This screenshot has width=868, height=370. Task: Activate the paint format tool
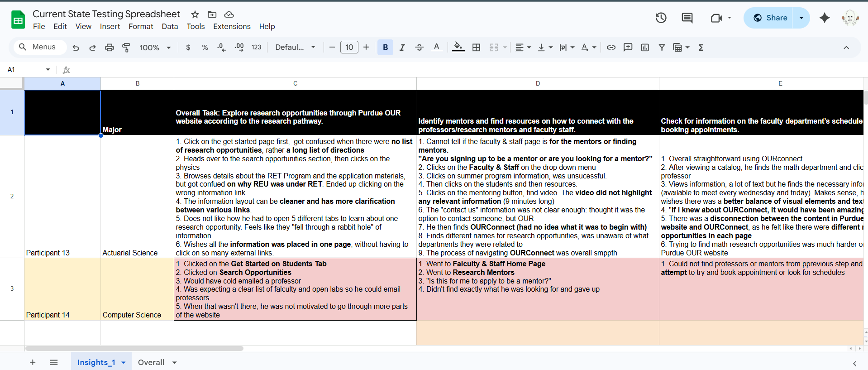(x=126, y=48)
